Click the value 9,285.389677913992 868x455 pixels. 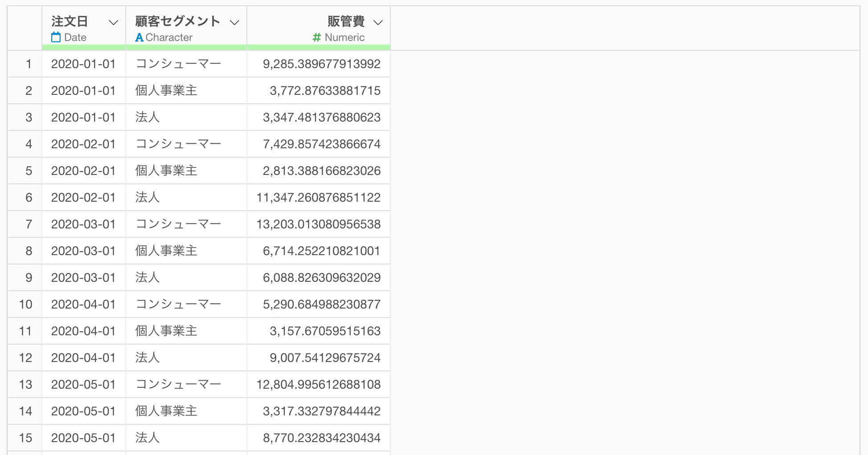click(x=322, y=64)
